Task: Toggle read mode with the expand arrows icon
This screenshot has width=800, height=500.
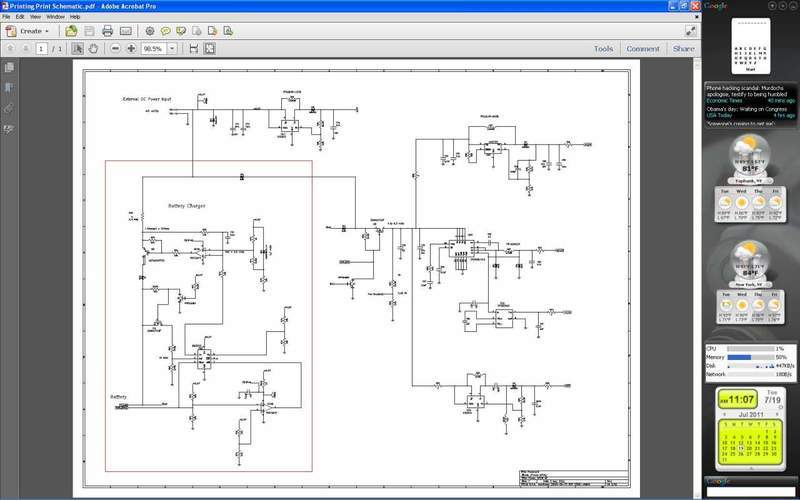Action: [x=690, y=31]
